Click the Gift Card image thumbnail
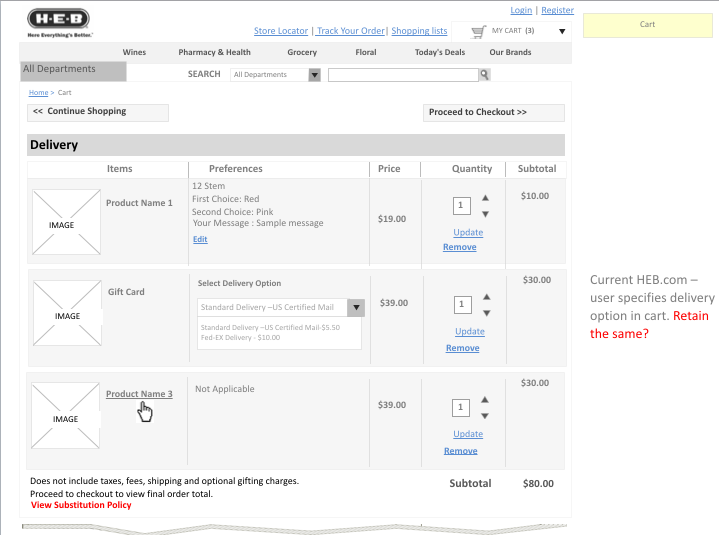The height and width of the screenshot is (535, 719). click(x=67, y=313)
